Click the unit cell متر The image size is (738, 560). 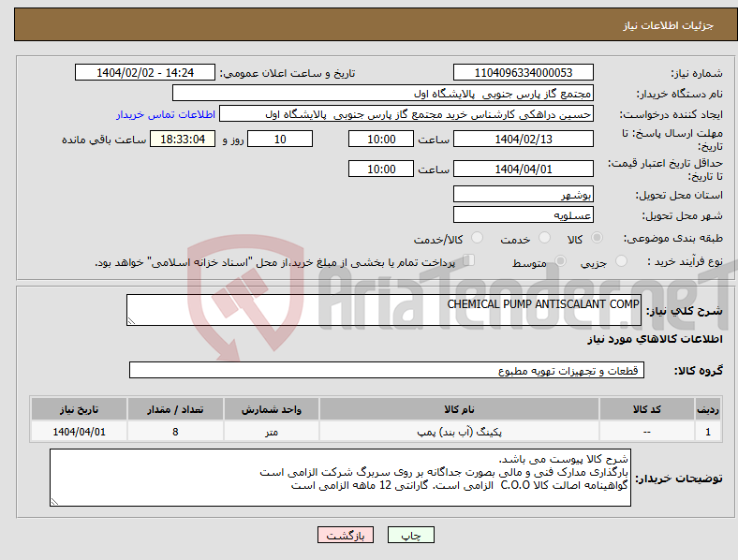tap(272, 432)
